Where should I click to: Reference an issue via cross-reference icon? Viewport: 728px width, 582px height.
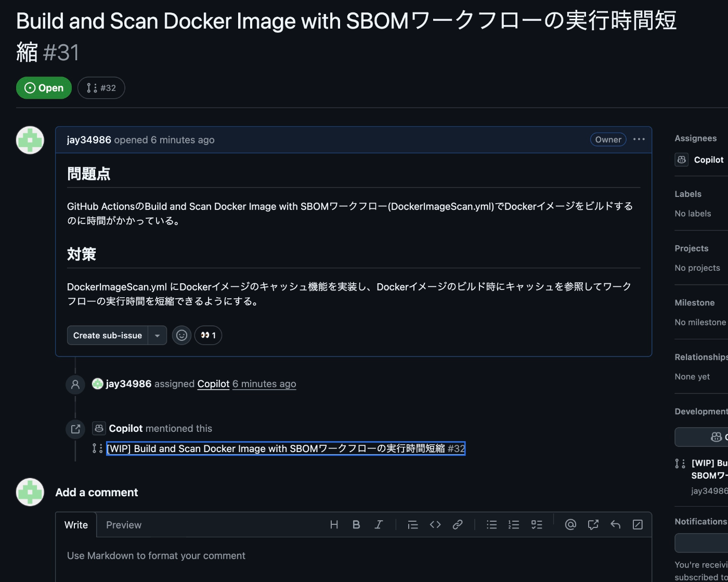pyautogui.click(x=593, y=525)
